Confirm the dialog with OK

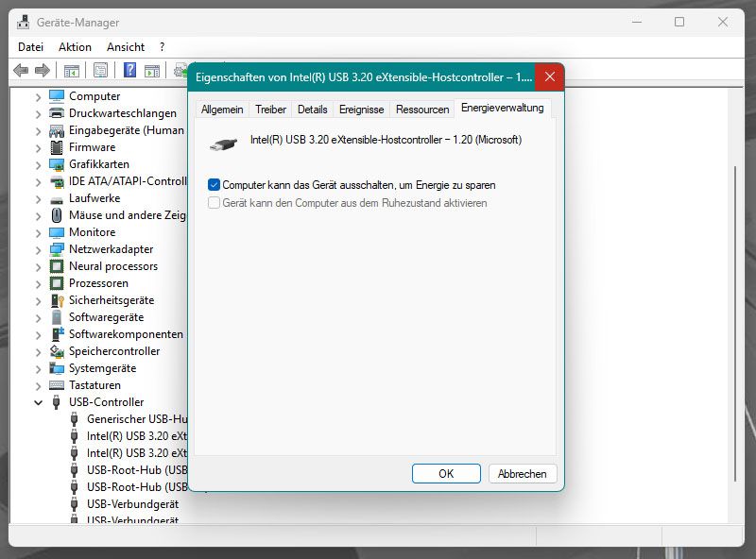[446, 474]
